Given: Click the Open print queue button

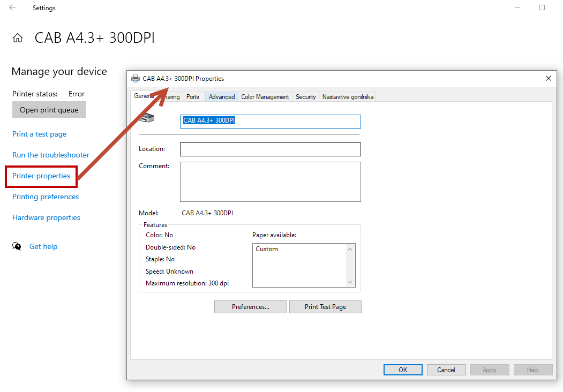Looking at the screenshot, I should click(49, 110).
